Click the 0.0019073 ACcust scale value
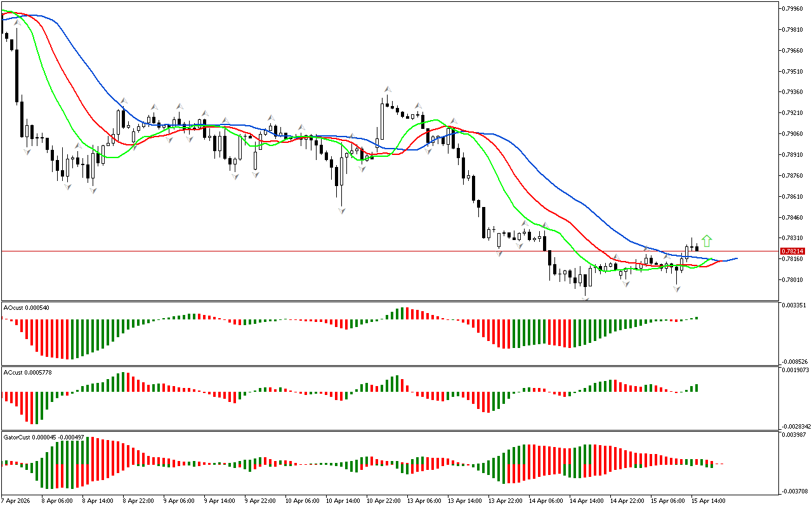812x508 pixels. 794,370
